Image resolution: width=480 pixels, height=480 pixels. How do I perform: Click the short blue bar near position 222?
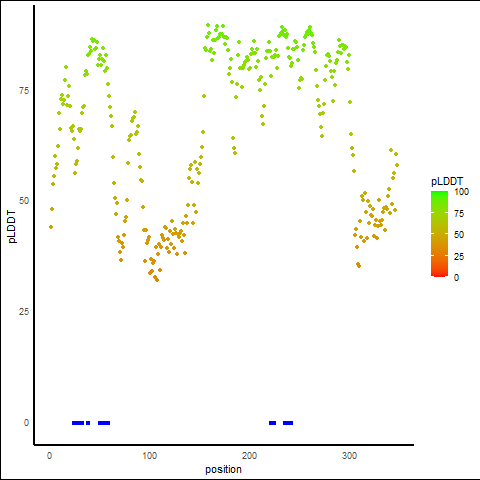(272, 423)
